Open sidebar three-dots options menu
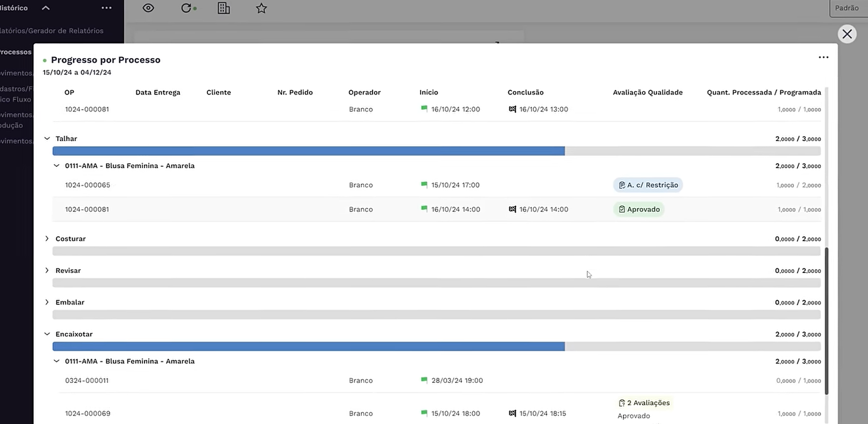 click(106, 8)
